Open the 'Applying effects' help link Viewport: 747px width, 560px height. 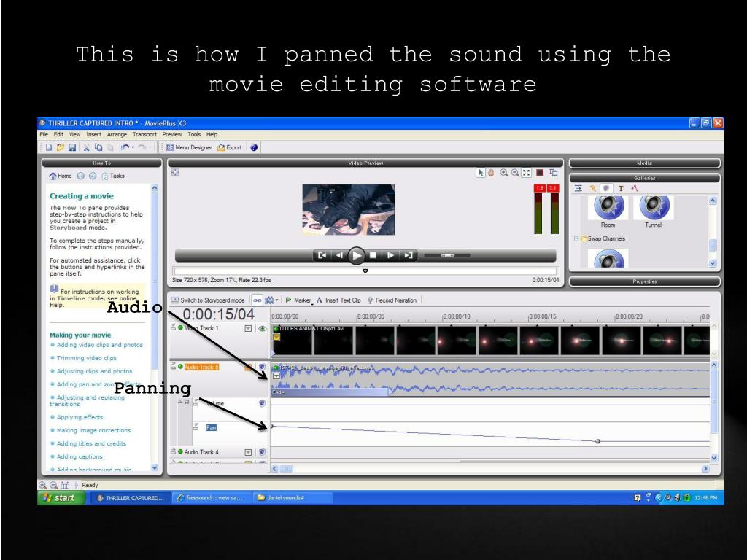point(80,417)
